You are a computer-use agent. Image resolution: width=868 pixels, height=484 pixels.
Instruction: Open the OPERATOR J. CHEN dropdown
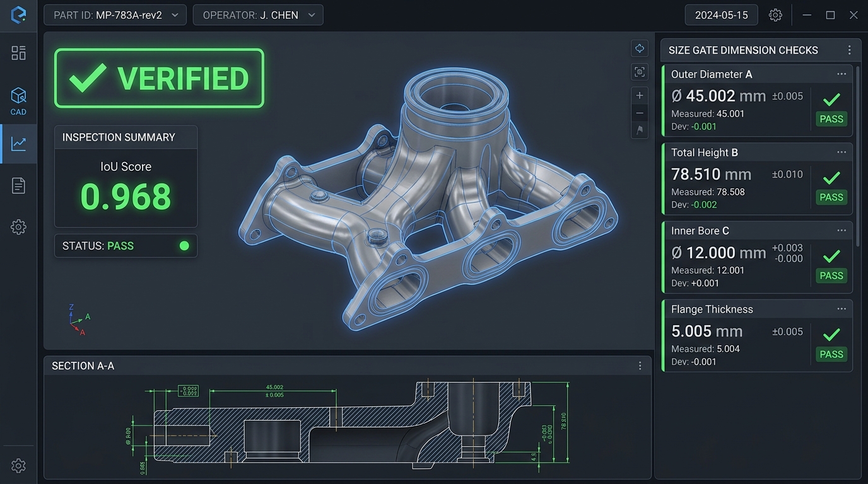(x=258, y=15)
